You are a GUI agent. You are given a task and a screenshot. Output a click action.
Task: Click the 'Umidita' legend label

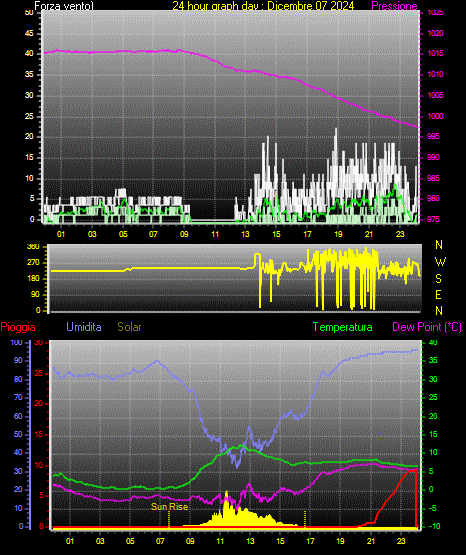[x=84, y=327]
